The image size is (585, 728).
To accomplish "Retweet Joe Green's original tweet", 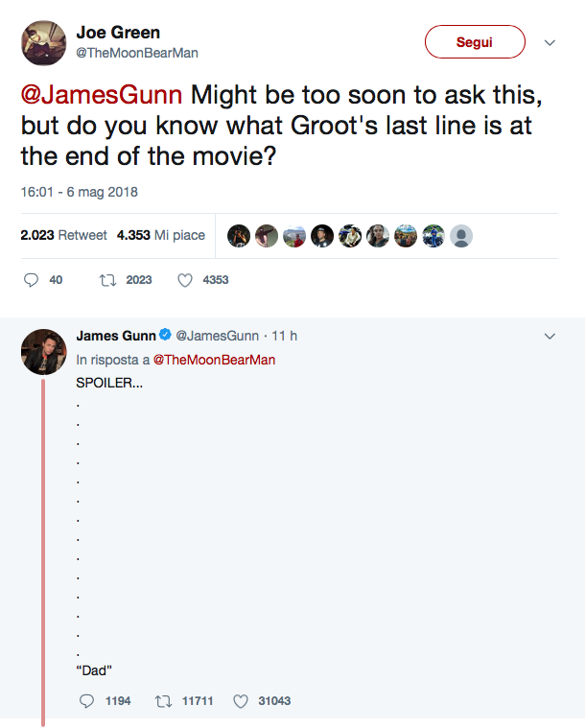I will pyautogui.click(x=106, y=280).
